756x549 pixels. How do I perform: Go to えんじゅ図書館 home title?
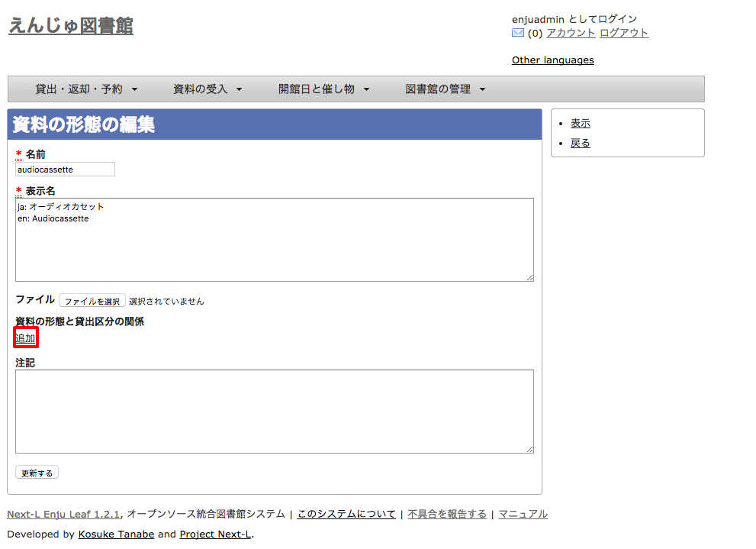coord(71,25)
